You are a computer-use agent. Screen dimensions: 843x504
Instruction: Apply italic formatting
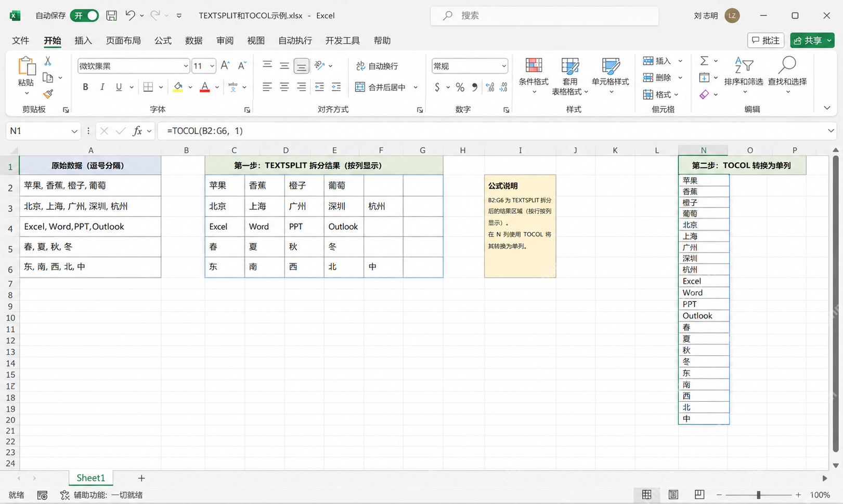pyautogui.click(x=102, y=87)
